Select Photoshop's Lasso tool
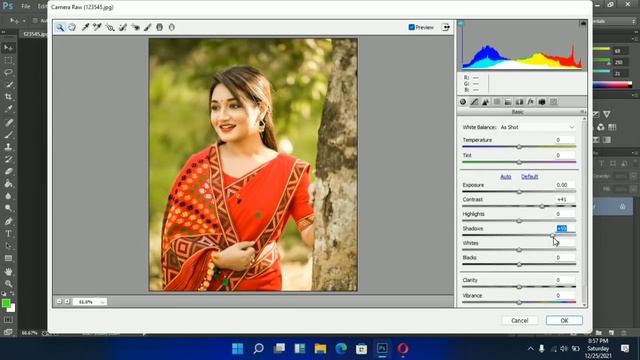The height and width of the screenshot is (360, 640). click(8, 73)
